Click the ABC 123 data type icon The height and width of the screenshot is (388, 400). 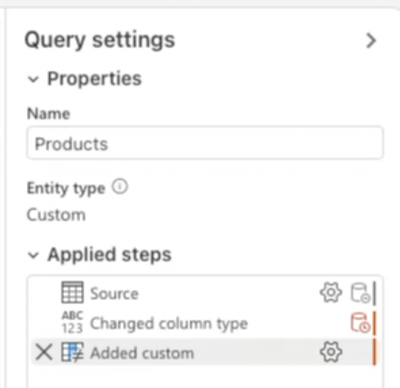coord(72,322)
